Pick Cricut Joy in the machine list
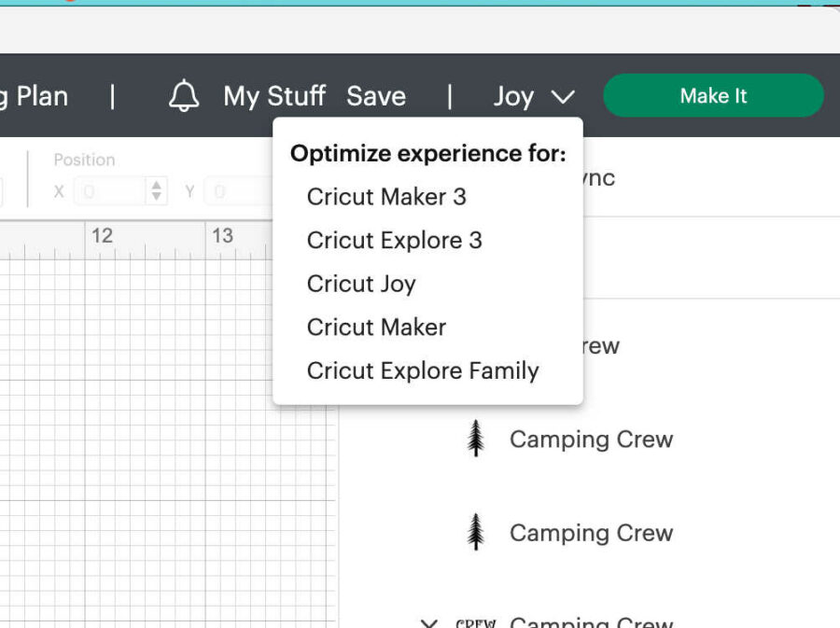Viewport: 840px width, 628px height. click(361, 284)
